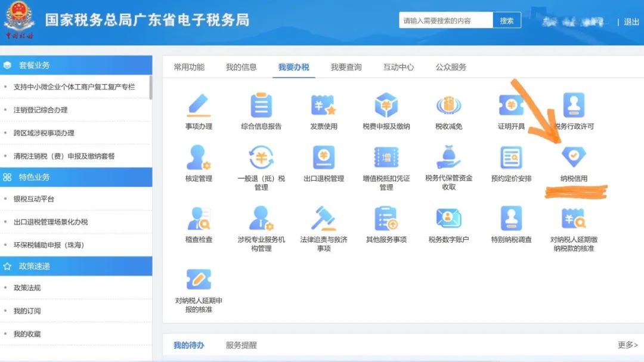
Task: Open 税费申报及缴纳 cube icon
Action: point(386,105)
